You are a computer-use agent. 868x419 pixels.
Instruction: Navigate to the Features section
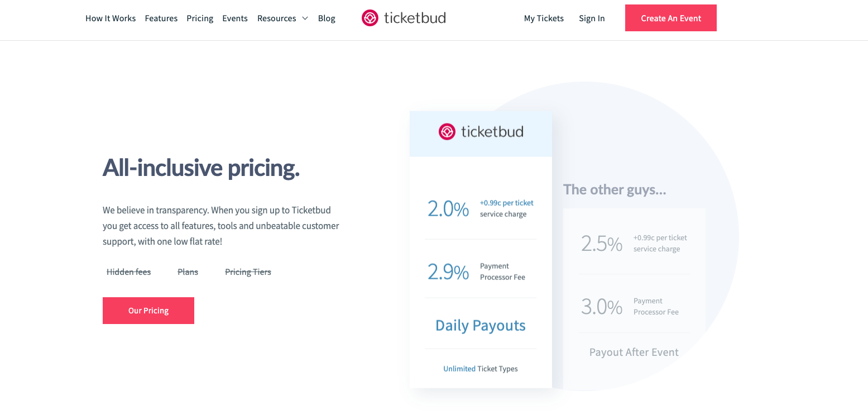tap(161, 18)
